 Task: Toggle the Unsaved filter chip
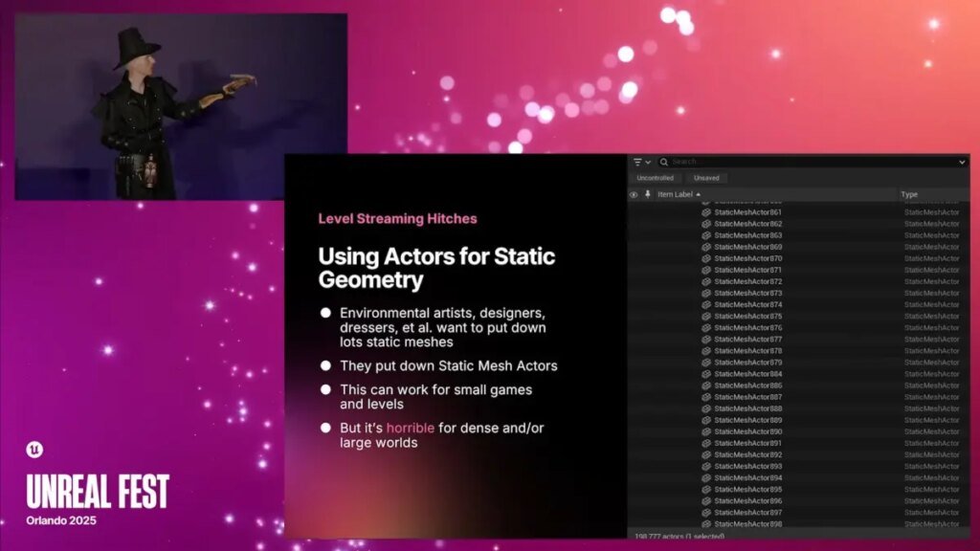(707, 178)
